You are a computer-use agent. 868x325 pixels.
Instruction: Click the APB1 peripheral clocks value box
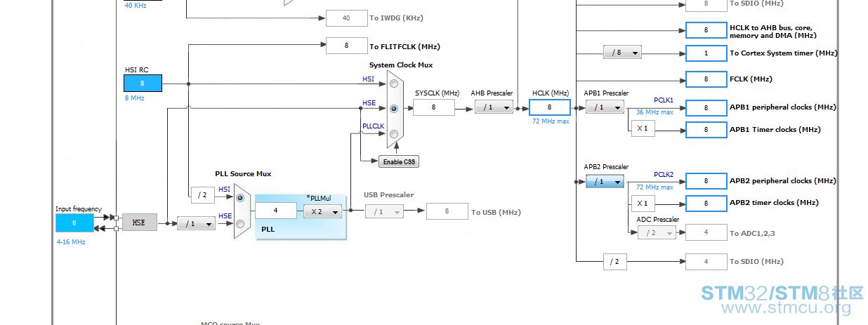[x=706, y=107]
